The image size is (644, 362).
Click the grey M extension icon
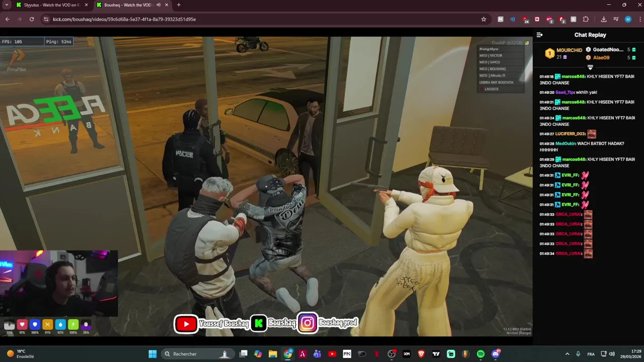pyautogui.click(x=500, y=19)
